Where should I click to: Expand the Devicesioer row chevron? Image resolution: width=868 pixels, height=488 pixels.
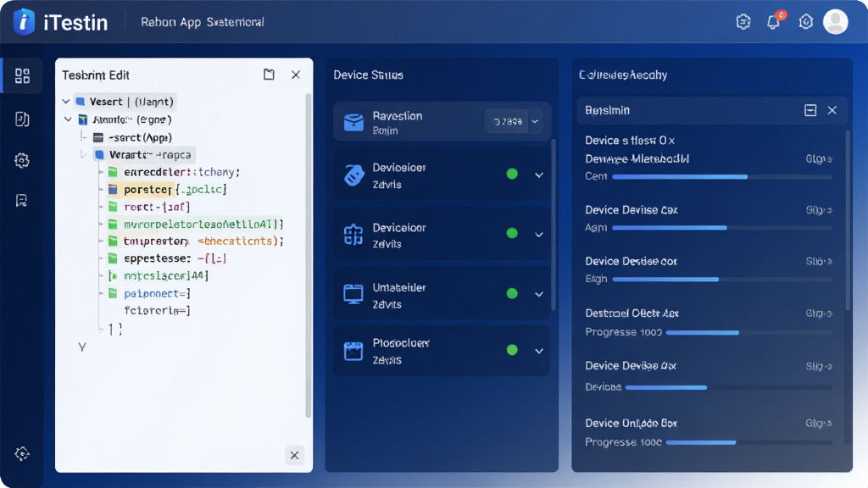click(x=538, y=175)
